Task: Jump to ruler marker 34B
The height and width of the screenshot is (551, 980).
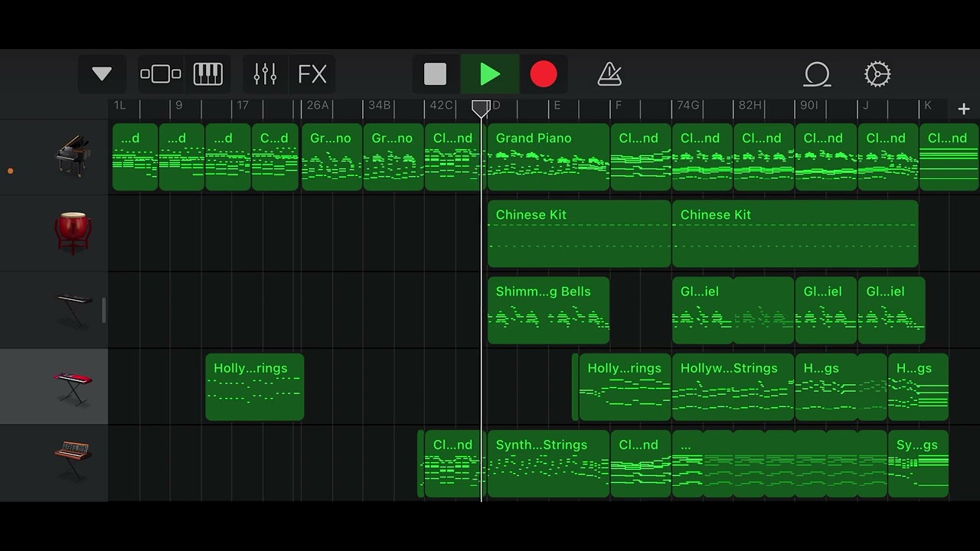Action: coord(379,106)
